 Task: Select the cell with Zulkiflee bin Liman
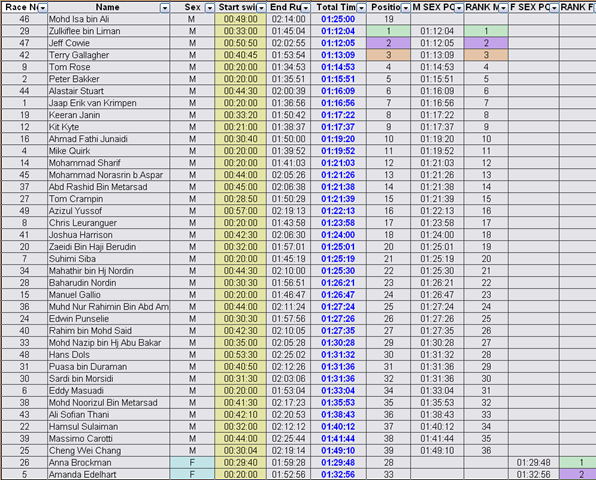click(x=108, y=31)
